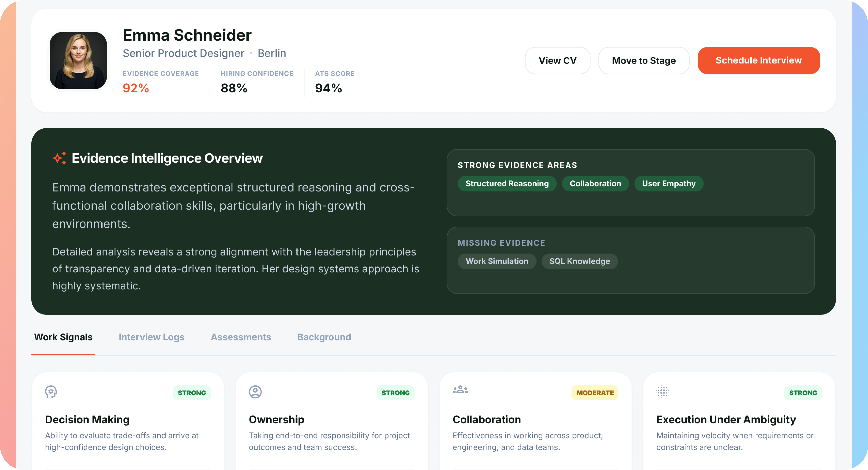Click the Structured Reasoning evidence tag
868x470 pixels.
pos(507,184)
